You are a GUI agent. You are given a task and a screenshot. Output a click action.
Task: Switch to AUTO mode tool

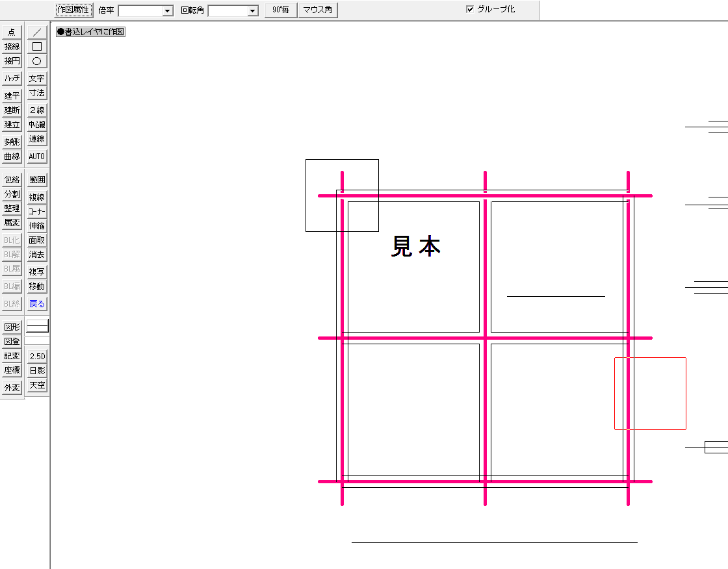point(37,157)
